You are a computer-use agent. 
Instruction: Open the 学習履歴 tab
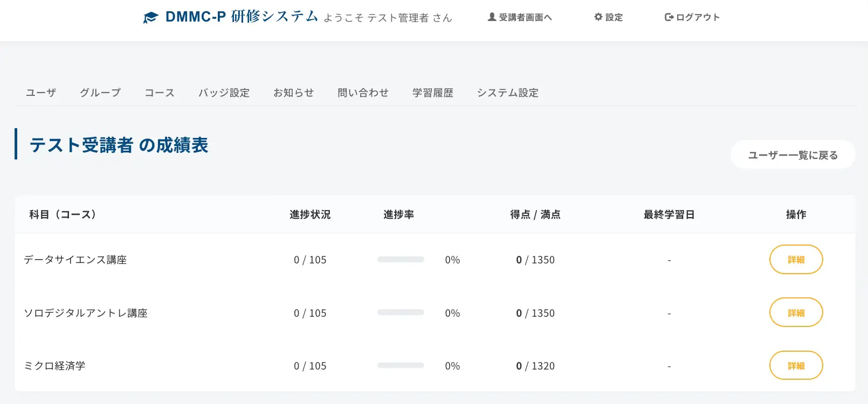click(432, 93)
